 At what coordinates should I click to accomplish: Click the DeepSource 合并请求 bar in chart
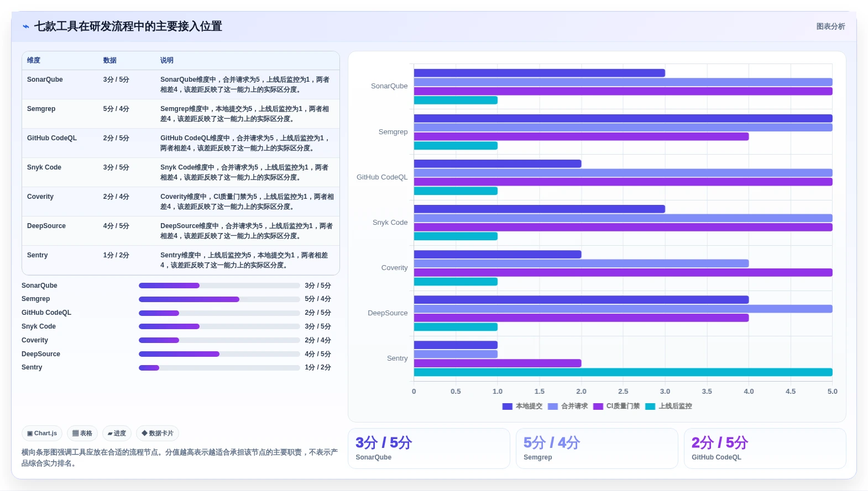tap(623, 309)
